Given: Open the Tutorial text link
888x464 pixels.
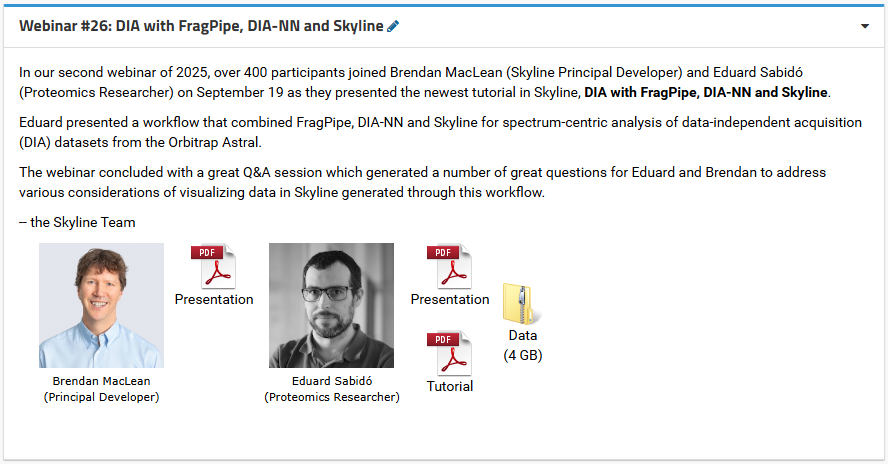Looking at the screenshot, I should click(450, 386).
